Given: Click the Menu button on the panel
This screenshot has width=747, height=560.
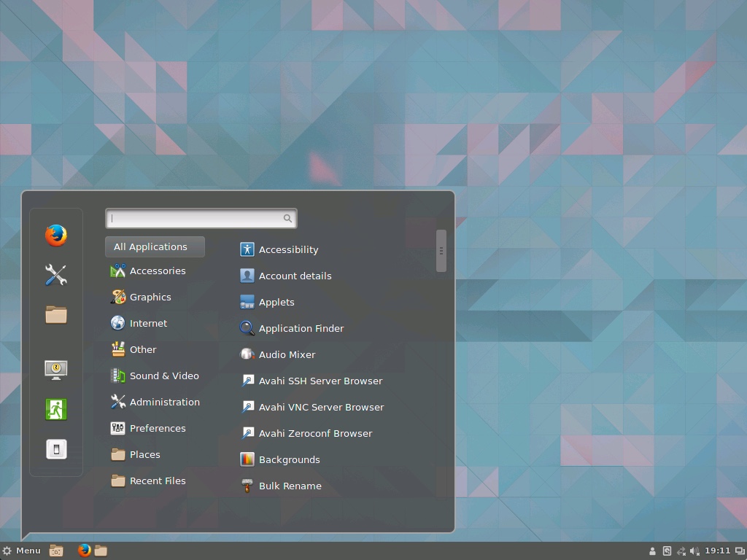Looking at the screenshot, I should coord(22,551).
